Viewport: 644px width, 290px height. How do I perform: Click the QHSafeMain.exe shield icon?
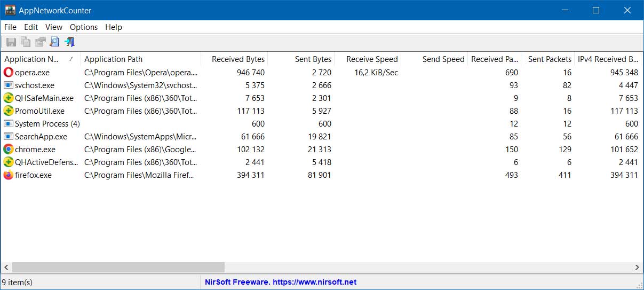pyautogui.click(x=8, y=98)
